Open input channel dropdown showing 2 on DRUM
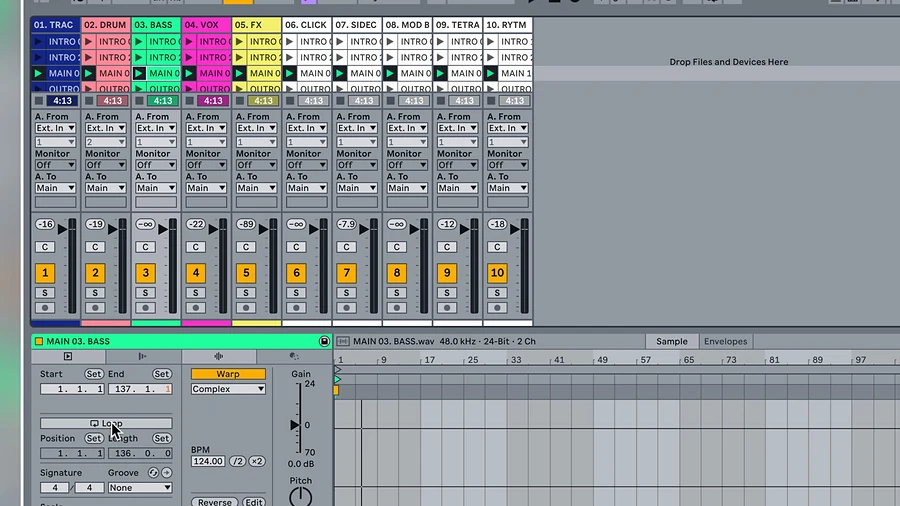 click(x=106, y=142)
